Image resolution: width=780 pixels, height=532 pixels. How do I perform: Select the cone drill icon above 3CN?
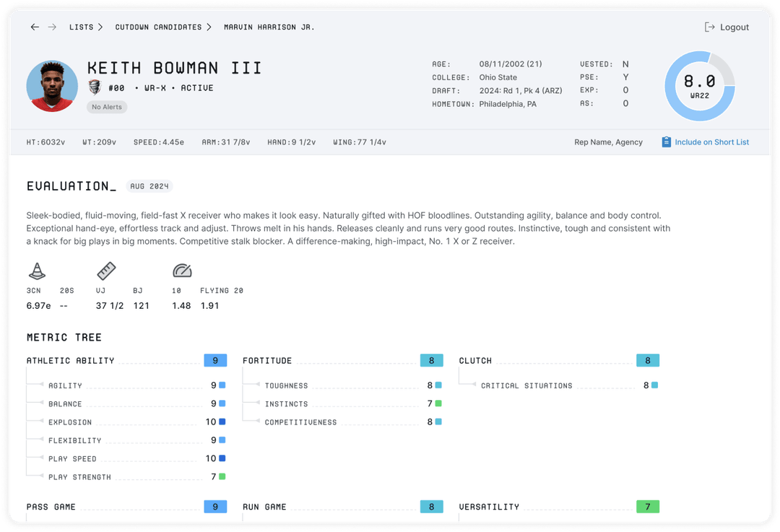point(36,271)
